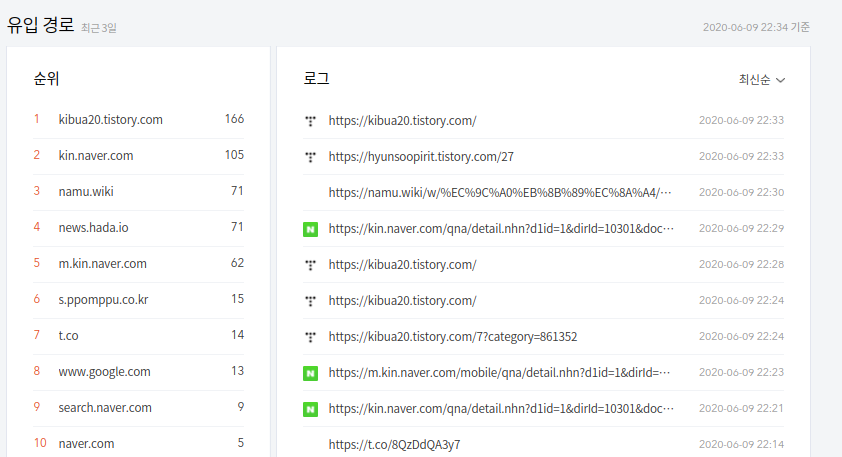Open the hyunsoopirit.tistory.com/27 log link
The width and height of the screenshot is (842, 457).
(421, 157)
